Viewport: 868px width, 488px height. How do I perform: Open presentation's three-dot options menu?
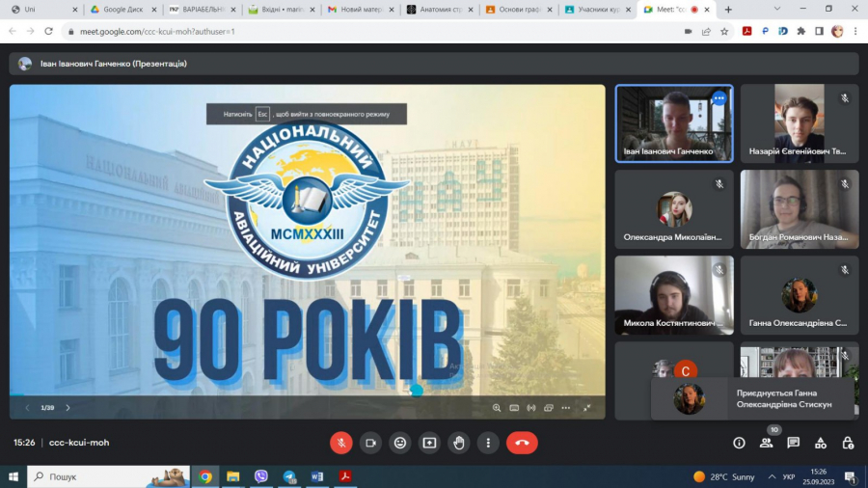point(566,408)
